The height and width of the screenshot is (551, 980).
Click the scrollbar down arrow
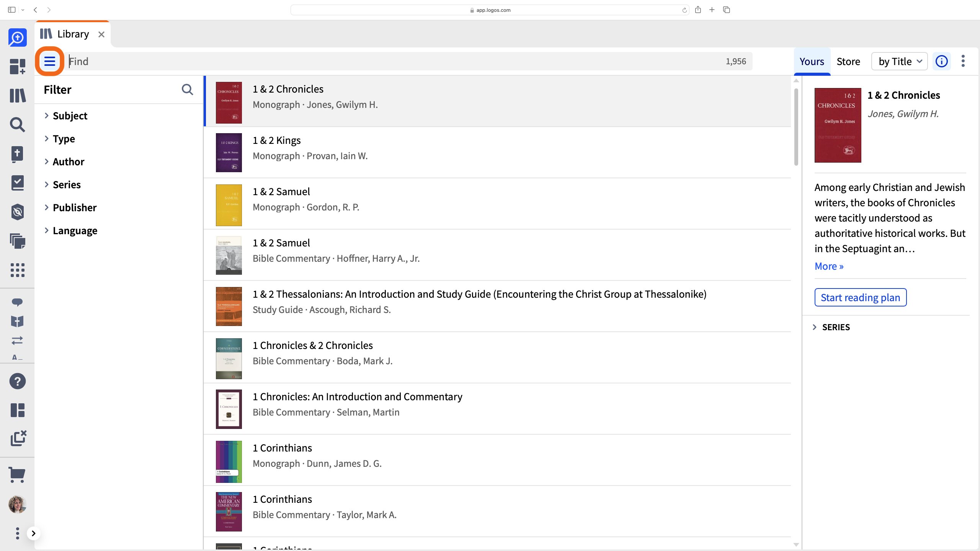tap(796, 544)
